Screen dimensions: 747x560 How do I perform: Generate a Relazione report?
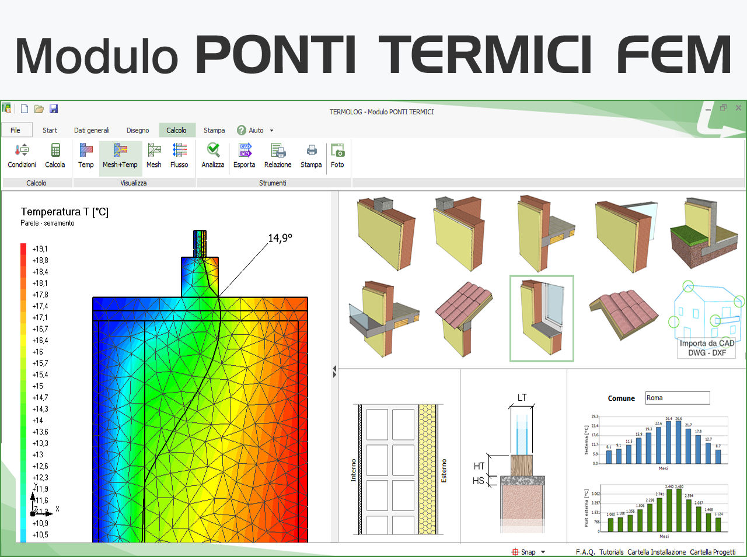point(277,155)
